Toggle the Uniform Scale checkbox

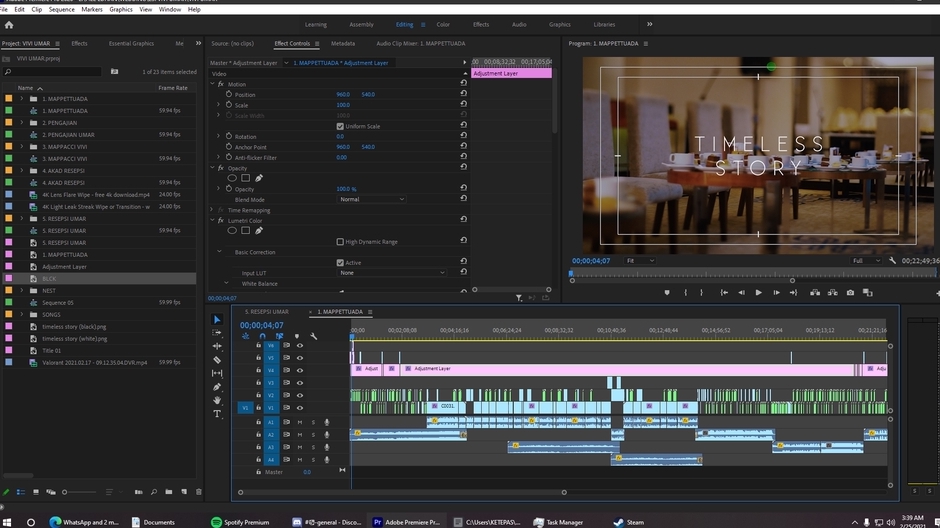coord(340,126)
